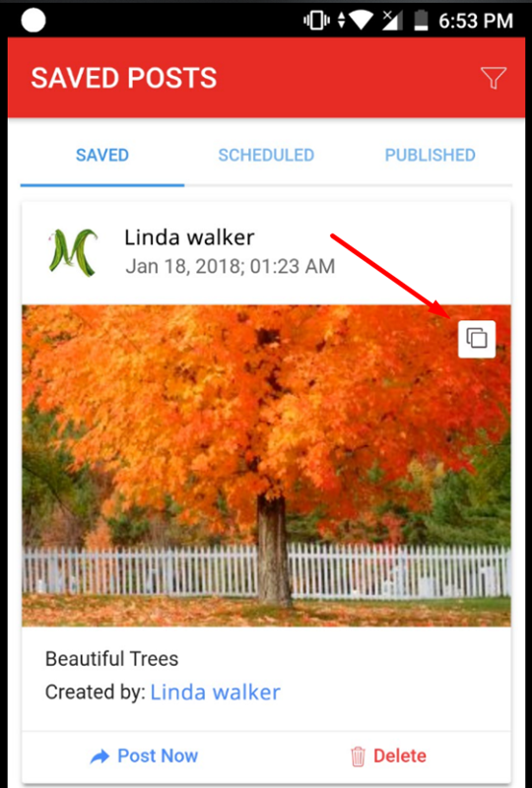Open the Created by Linda walker link
Screen dimensions: 532x788
point(215,692)
